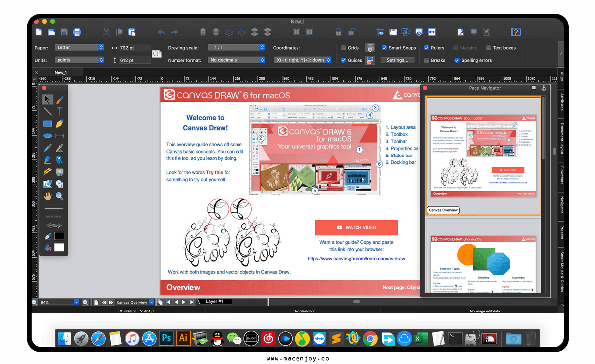Click the WATCH VIDEO button

point(357,227)
